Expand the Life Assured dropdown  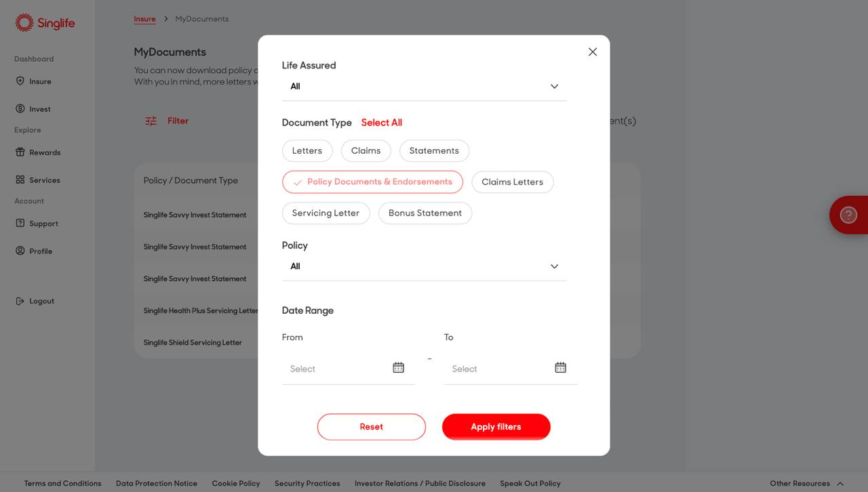pyautogui.click(x=424, y=86)
